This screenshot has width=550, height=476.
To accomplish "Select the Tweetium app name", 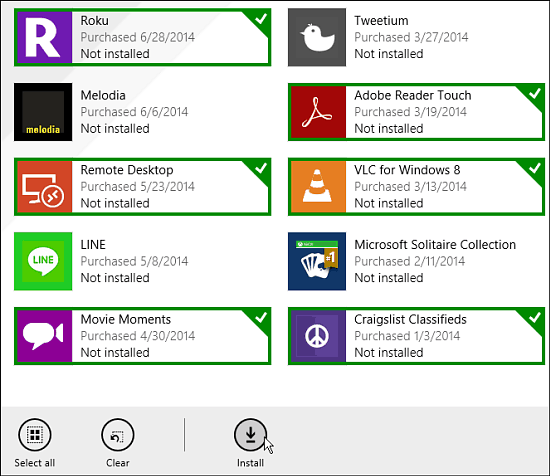I will click(381, 21).
